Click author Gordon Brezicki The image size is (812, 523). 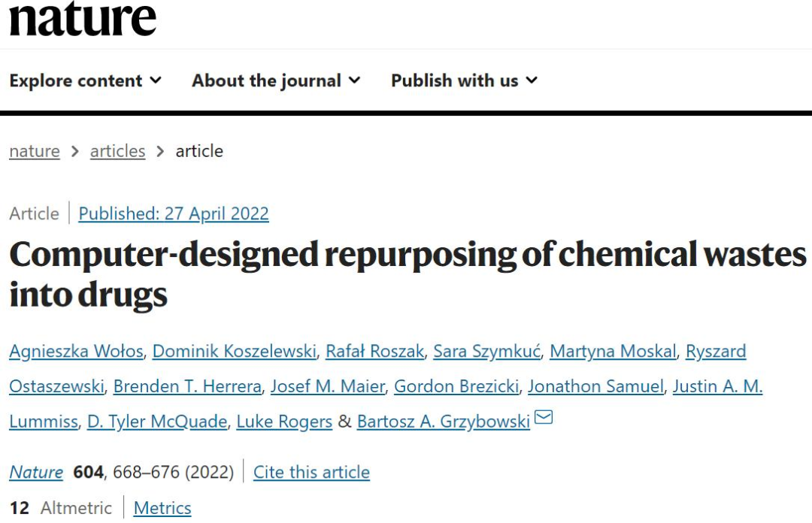[x=456, y=386]
